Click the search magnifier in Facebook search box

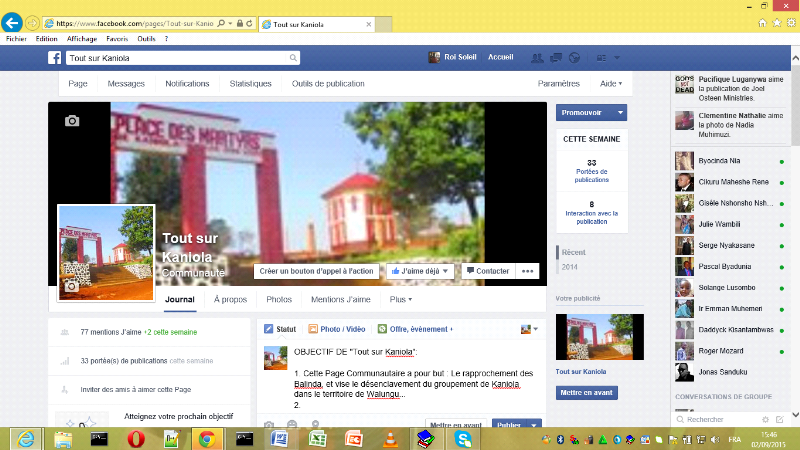pos(293,58)
